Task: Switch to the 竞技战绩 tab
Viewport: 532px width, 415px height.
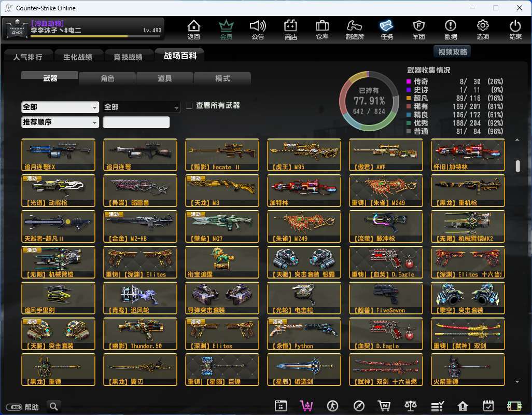Action: point(128,57)
